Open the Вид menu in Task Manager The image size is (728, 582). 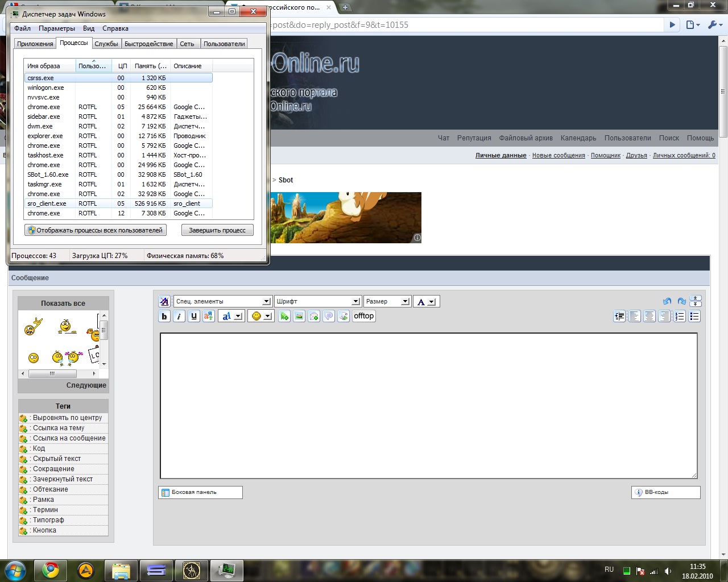tap(89, 28)
